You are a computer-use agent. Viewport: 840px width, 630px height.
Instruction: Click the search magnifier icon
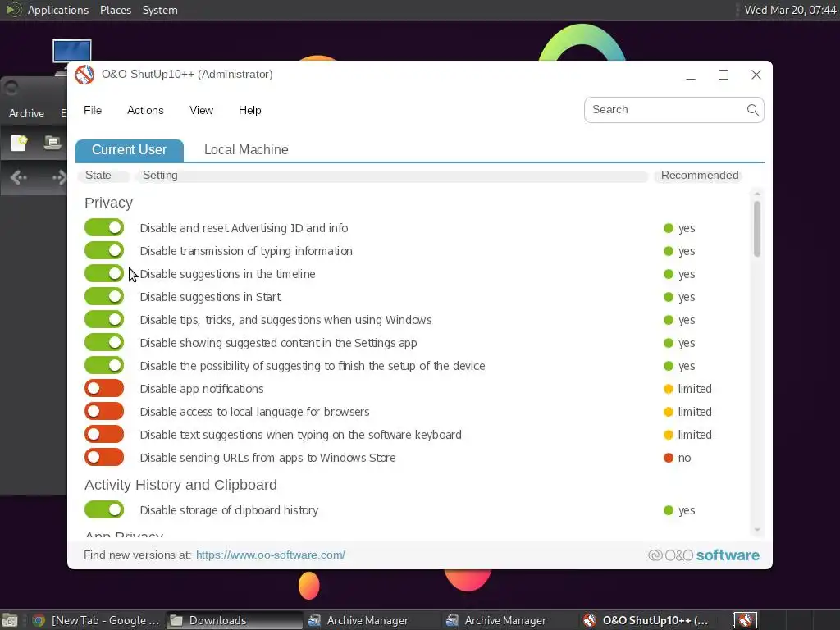tap(753, 110)
